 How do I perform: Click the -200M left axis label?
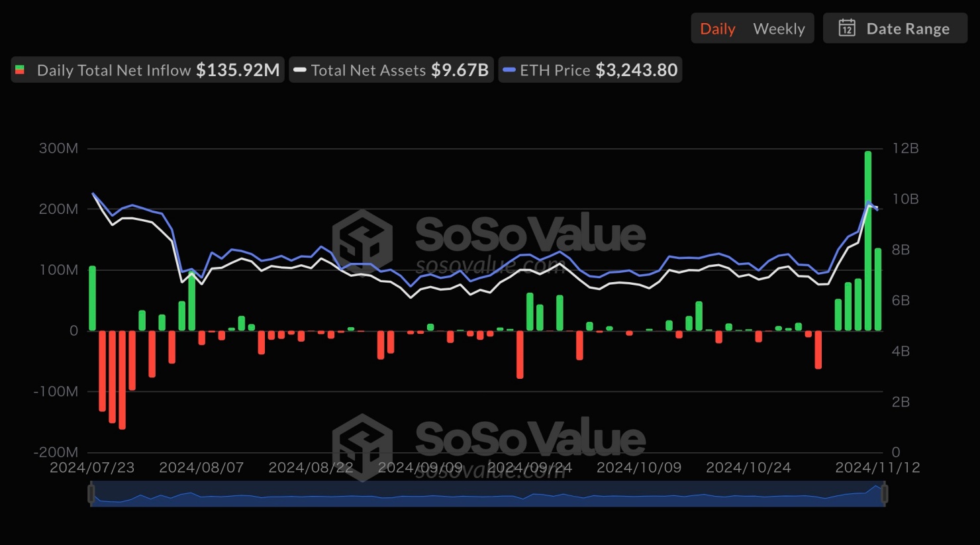pos(56,452)
